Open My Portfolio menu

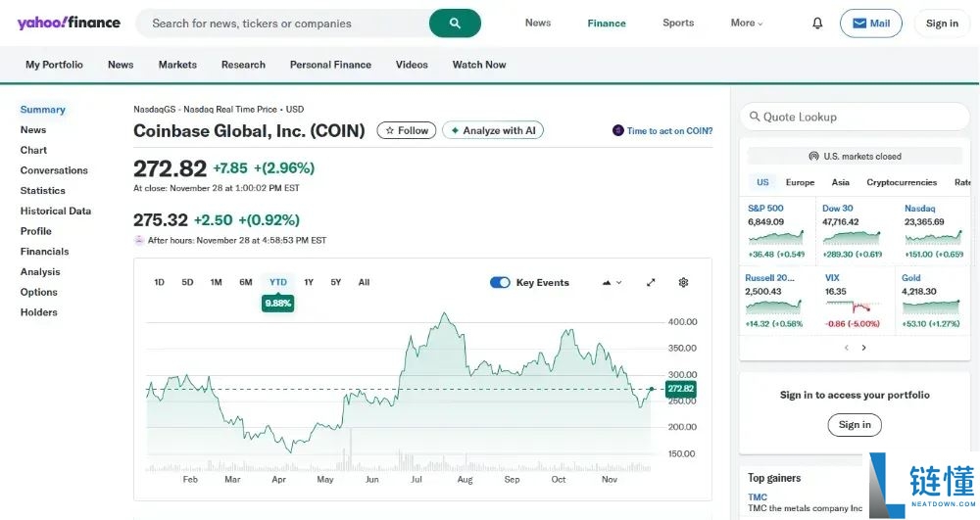coord(54,65)
